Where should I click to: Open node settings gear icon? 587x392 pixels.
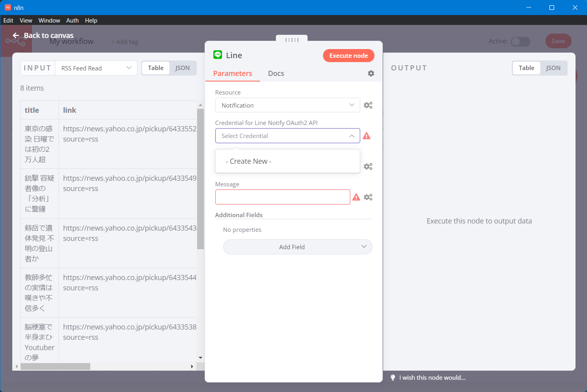click(371, 74)
